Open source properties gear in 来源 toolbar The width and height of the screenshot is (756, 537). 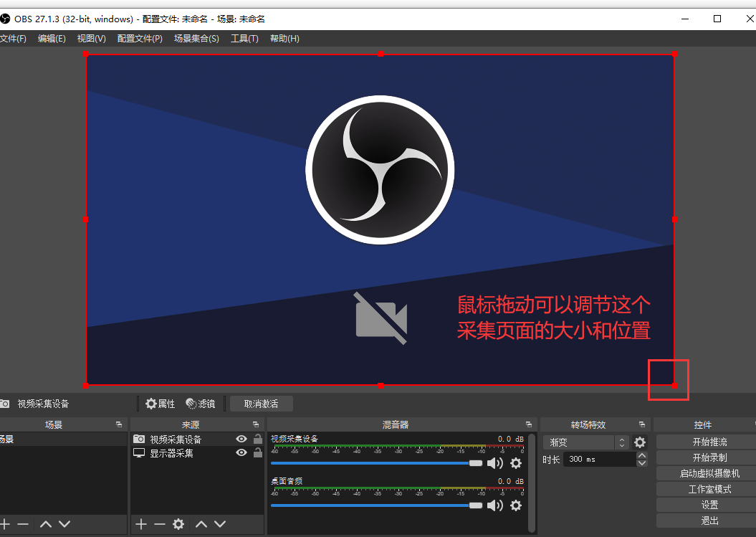[178, 524]
